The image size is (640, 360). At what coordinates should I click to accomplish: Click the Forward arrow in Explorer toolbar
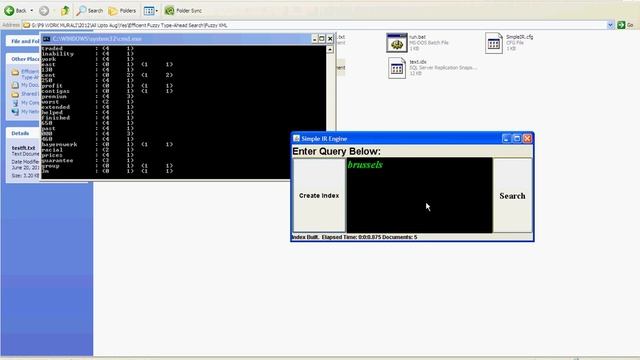[x=44, y=11]
